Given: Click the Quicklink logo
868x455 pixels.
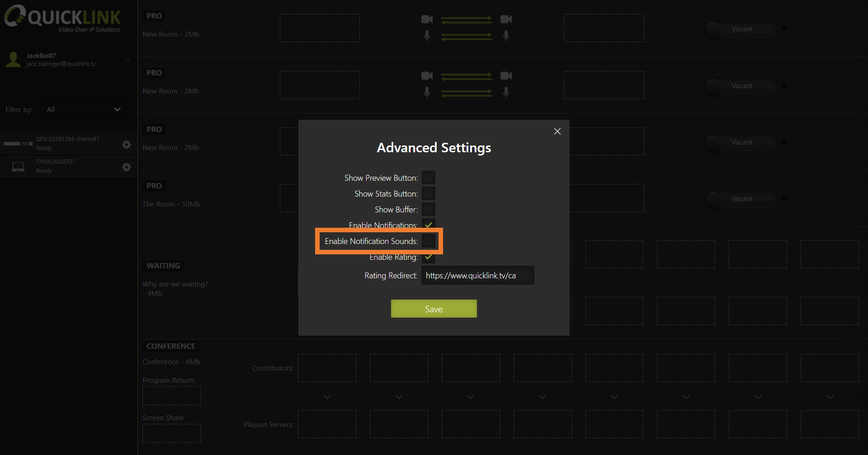Looking at the screenshot, I should [x=62, y=19].
